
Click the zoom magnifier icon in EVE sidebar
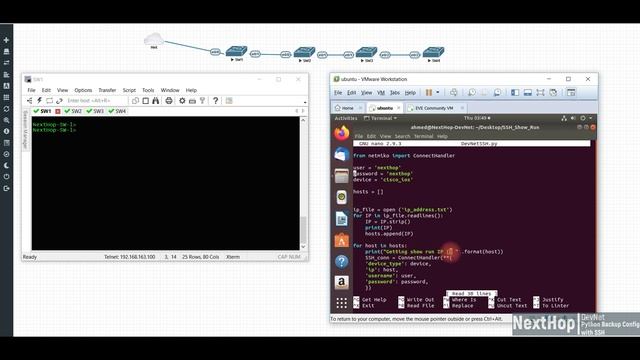click(6, 120)
